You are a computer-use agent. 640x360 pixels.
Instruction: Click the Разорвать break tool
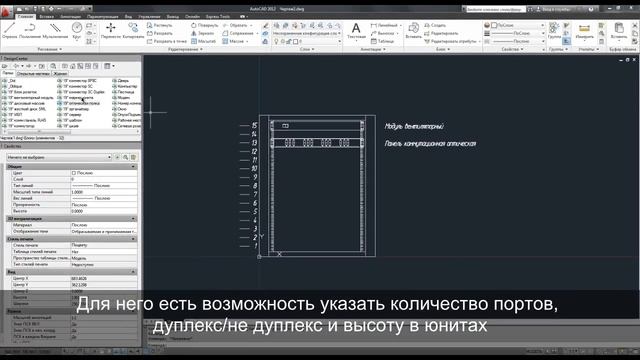pyautogui.click(x=160, y=33)
